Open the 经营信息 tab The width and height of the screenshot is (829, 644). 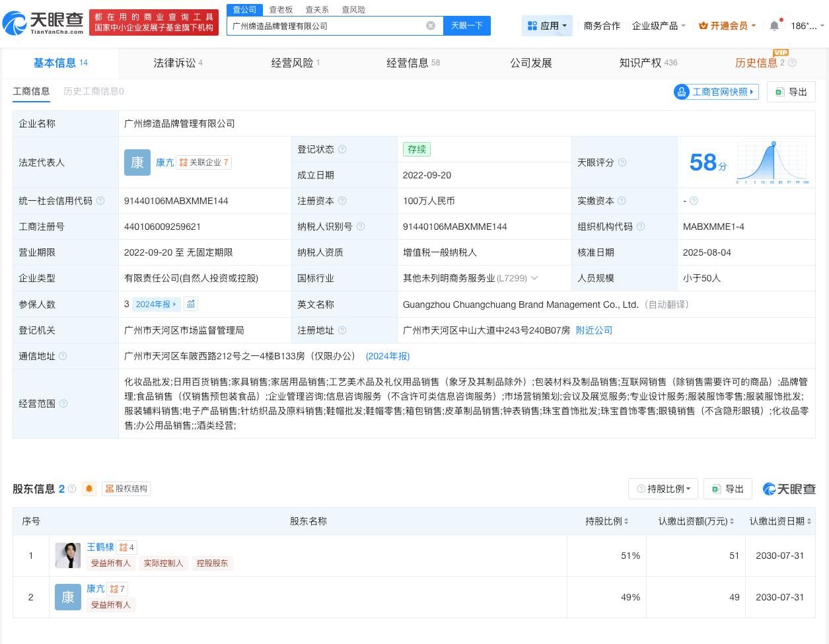coord(413,63)
